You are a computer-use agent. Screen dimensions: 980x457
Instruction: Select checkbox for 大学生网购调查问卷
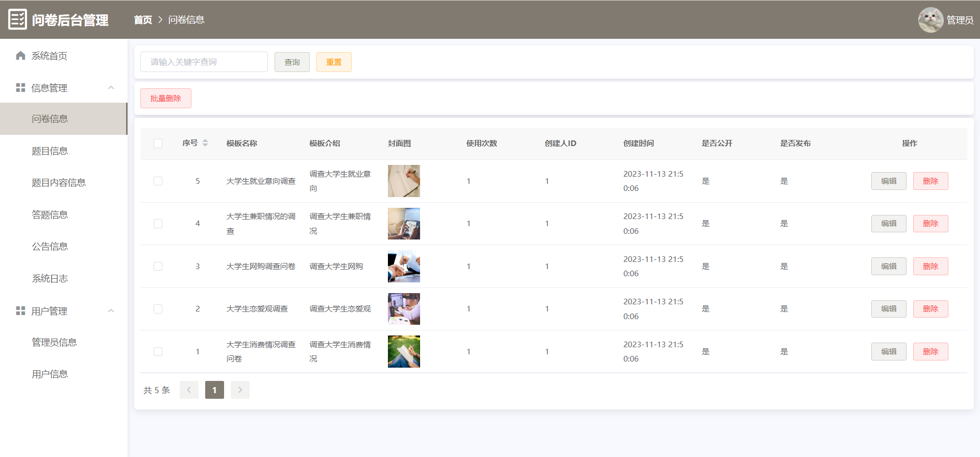(x=158, y=267)
